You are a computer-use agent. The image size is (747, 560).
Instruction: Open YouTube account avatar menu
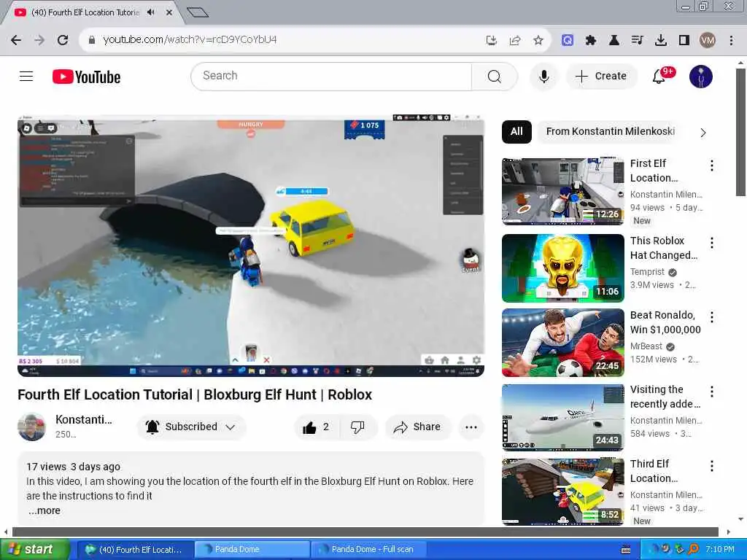(x=701, y=77)
